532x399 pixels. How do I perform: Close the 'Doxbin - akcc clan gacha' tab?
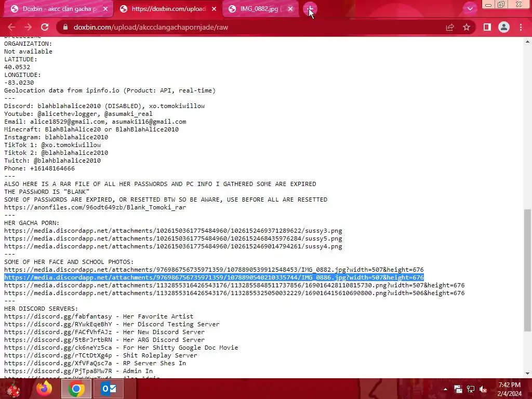pyautogui.click(x=105, y=9)
